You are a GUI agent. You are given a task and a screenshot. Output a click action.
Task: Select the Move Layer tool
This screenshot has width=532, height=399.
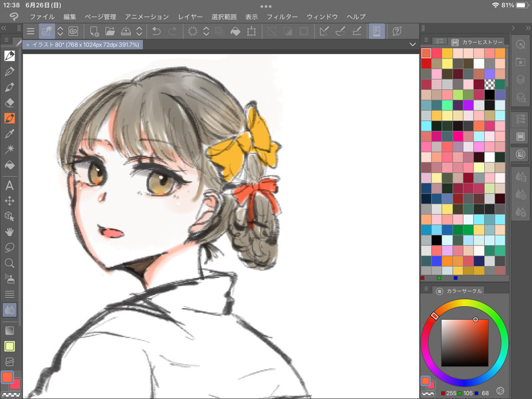point(9,201)
